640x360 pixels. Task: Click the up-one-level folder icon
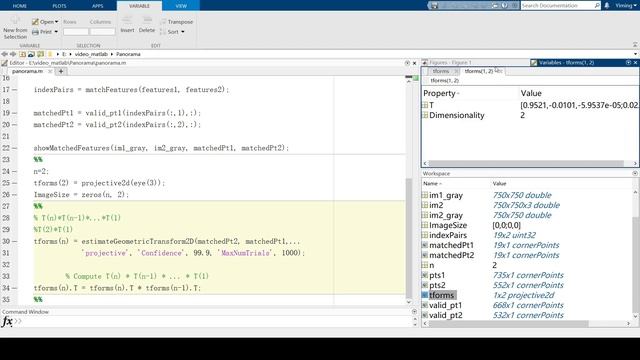22,54
